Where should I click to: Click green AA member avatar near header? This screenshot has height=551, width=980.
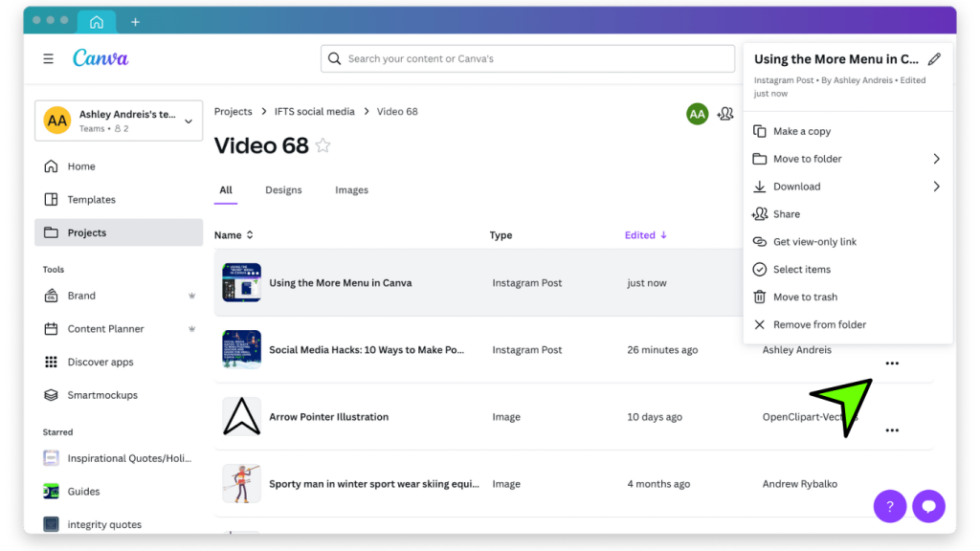coord(697,115)
